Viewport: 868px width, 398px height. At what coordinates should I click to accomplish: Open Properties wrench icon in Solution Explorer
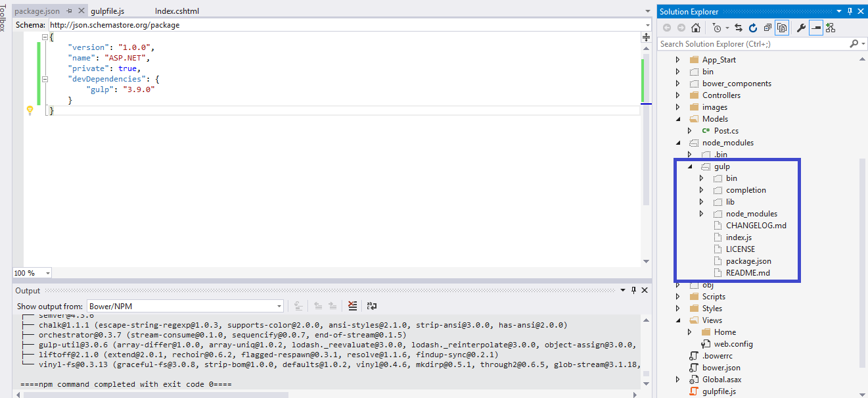click(x=801, y=28)
